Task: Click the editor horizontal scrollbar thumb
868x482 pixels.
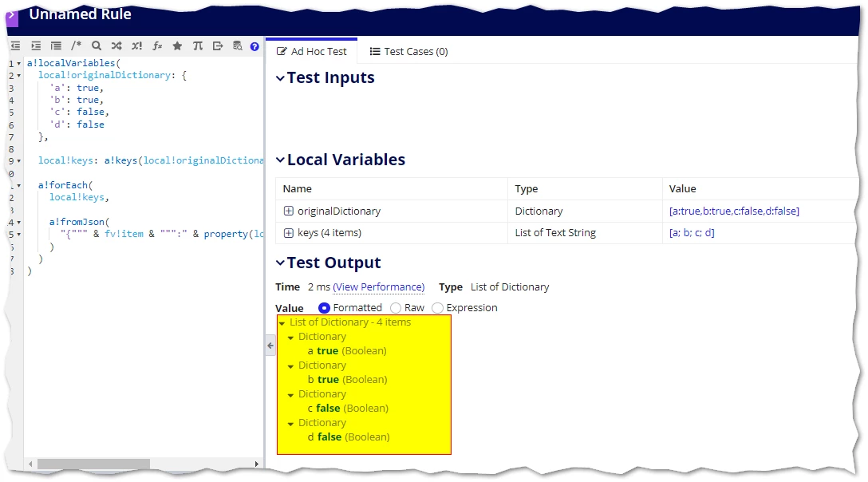Action: 93,464
